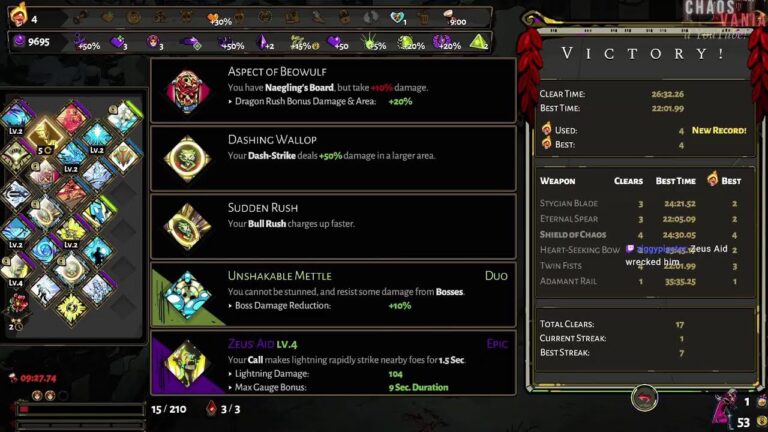Viewport: 768px width, 432px height.
Task: Click the purple darkness gem currency icon
Action: click(x=19, y=41)
